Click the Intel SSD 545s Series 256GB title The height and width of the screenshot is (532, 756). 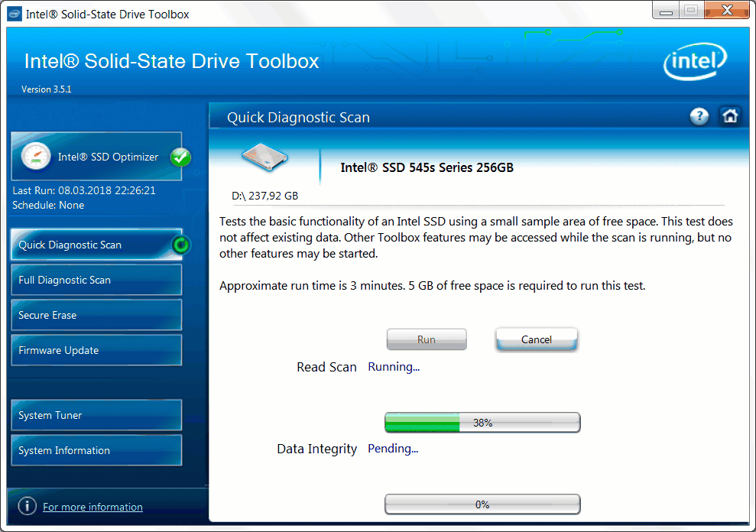(x=427, y=167)
